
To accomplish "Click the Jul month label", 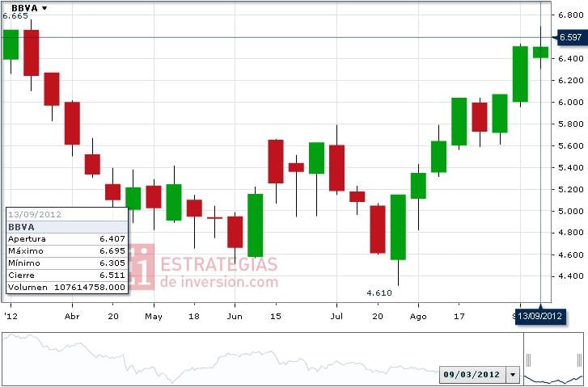I will tap(336, 316).
